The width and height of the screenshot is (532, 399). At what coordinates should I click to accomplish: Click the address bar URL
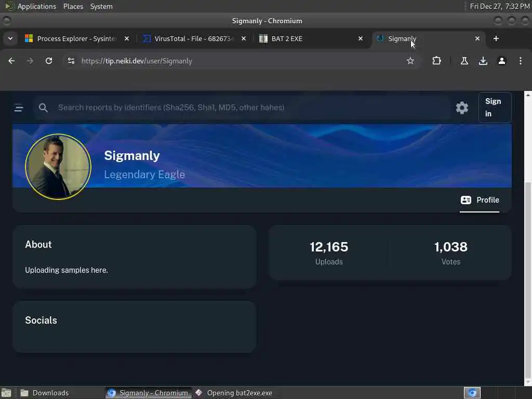coord(137,61)
